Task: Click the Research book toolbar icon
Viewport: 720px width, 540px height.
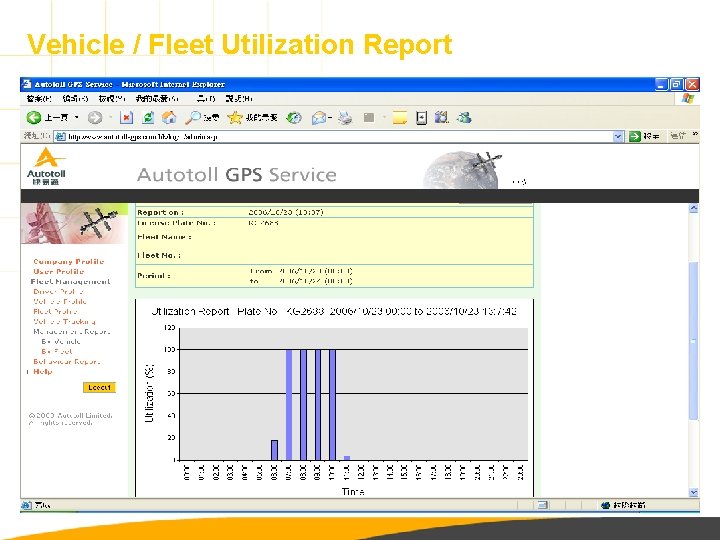Action: click(441, 118)
